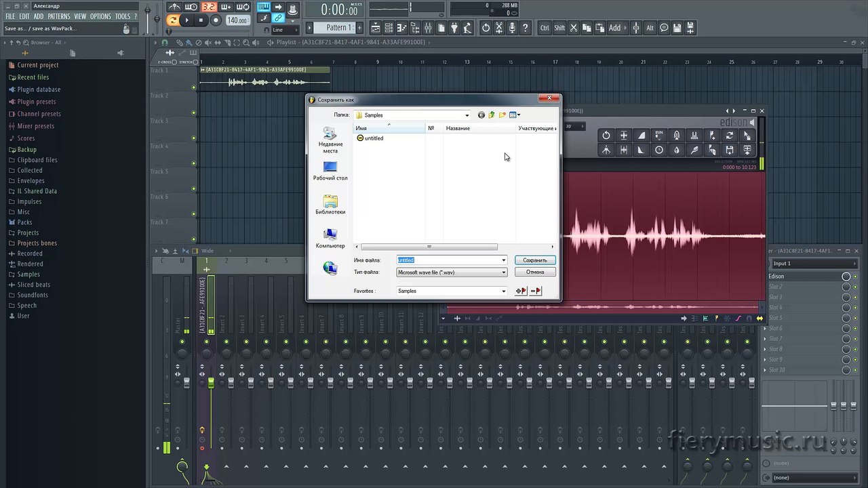Image resolution: width=868 pixels, height=488 pixels.
Task: Select the untitled file in list
Action: pos(370,138)
